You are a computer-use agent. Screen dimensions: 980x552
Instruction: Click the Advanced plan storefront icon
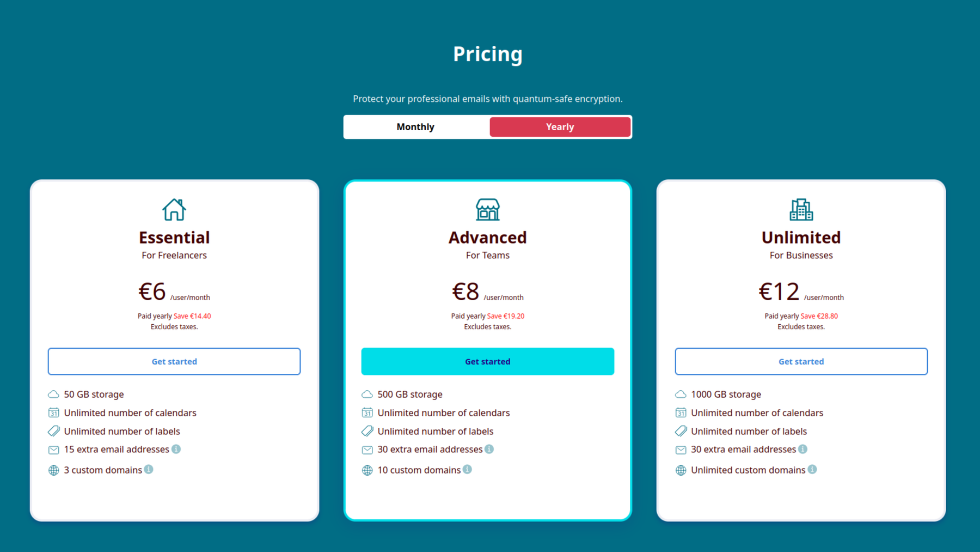click(487, 210)
